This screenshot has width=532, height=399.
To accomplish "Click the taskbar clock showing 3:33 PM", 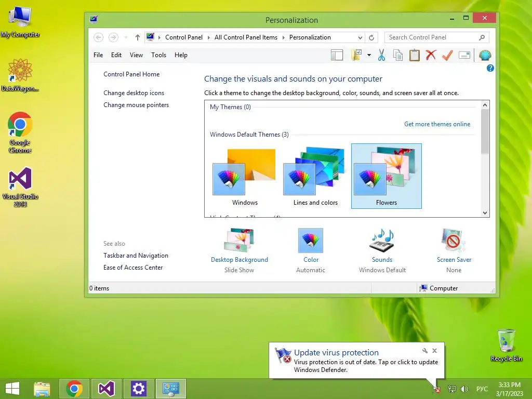I will pyautogui.click(x=509, y=389).
